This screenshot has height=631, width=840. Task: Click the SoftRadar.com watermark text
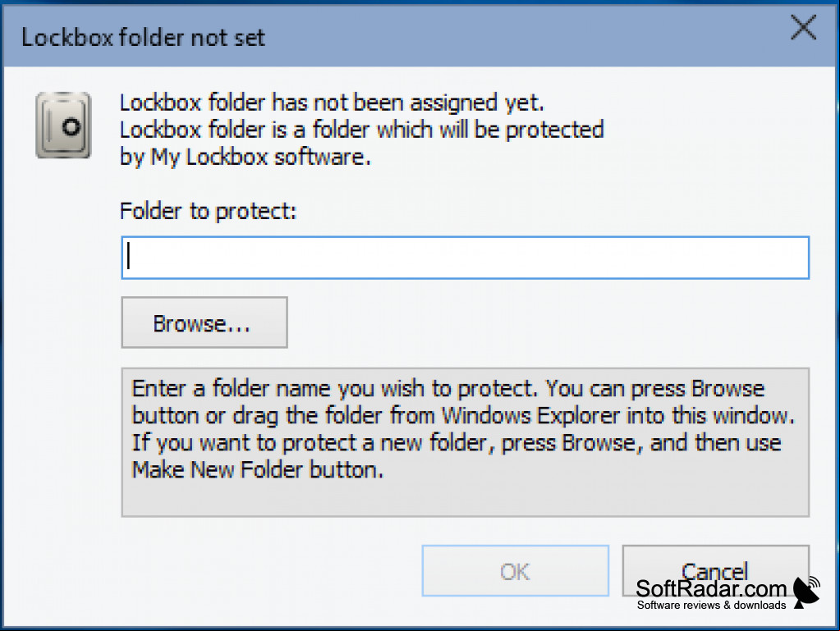click(x=711, y=588)
